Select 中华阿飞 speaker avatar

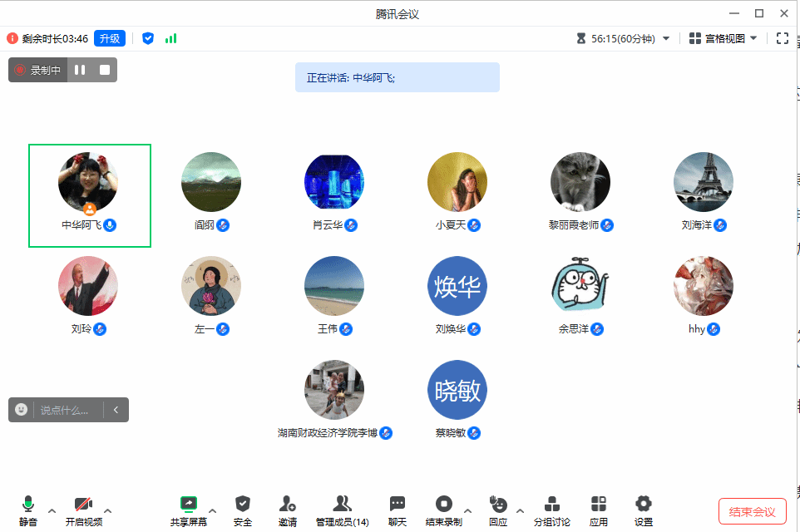point(88,182)
